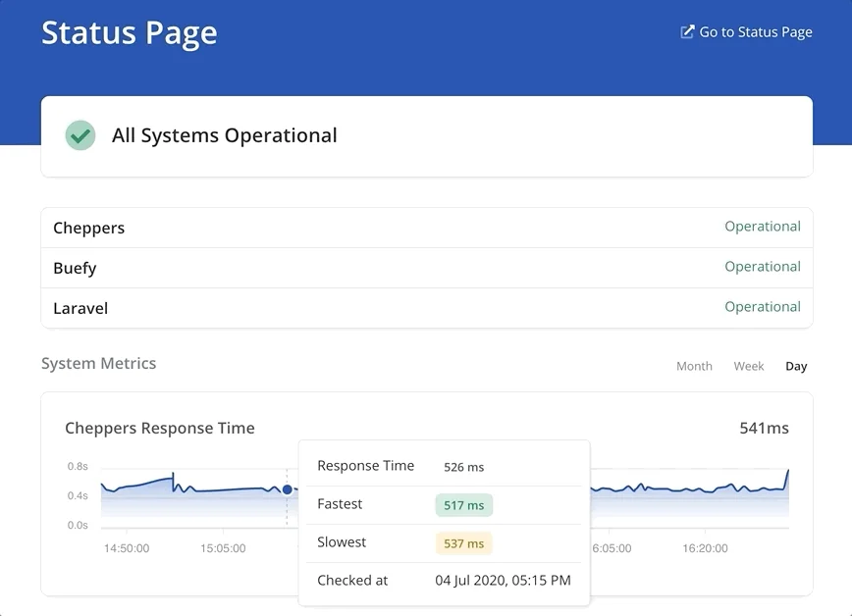This screenshot has width=852, height=616.
Task: Click the external link icon beside Go to Status Page
Action: (x=687, y=32)
